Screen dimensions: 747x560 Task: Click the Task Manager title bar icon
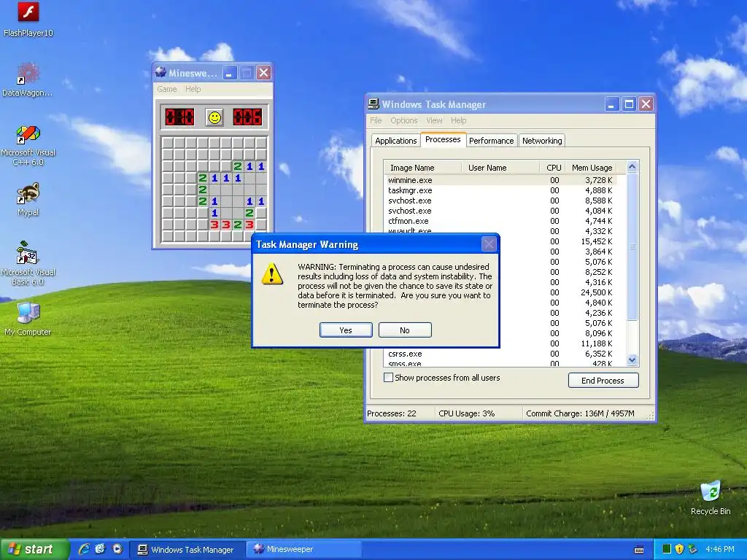(x=374, y=104)
